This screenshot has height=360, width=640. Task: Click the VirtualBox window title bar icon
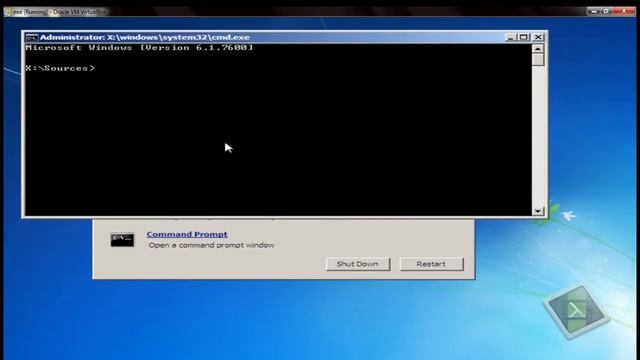tap(8, 12)
